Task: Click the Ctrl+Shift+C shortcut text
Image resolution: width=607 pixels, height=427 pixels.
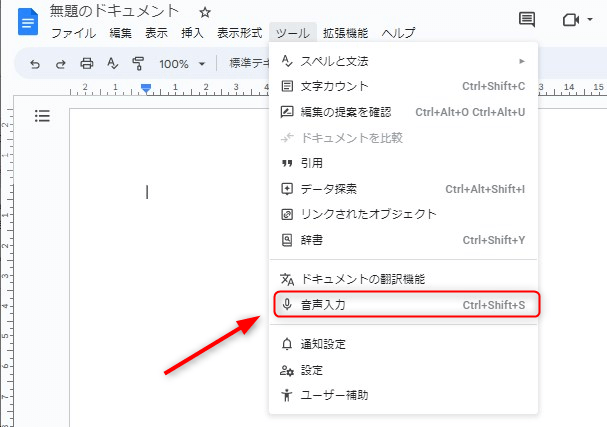Action: click(x=494, y=86)
